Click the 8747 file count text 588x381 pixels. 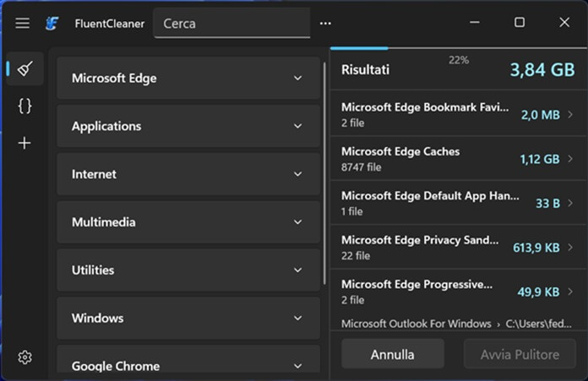[361, 167]
